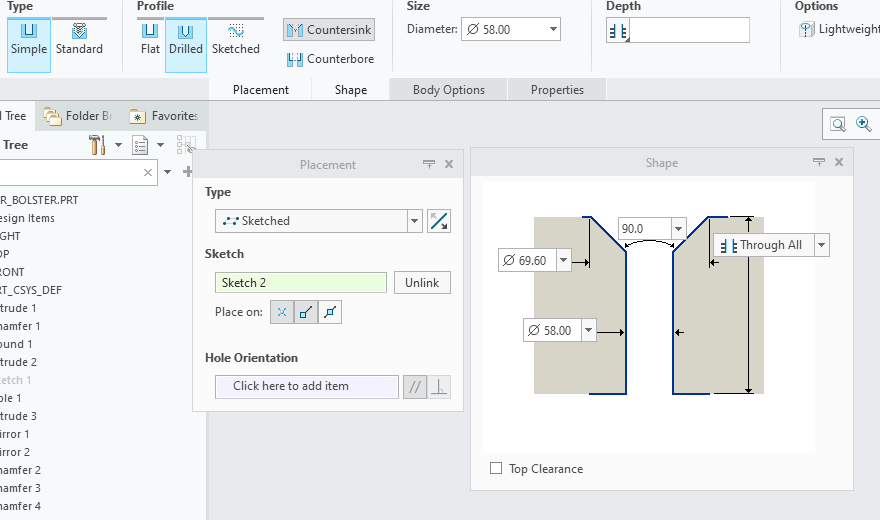Open the Properties tab
This screenshot has height=520, width=880.
pyautogui.click(x=557, y=90)
